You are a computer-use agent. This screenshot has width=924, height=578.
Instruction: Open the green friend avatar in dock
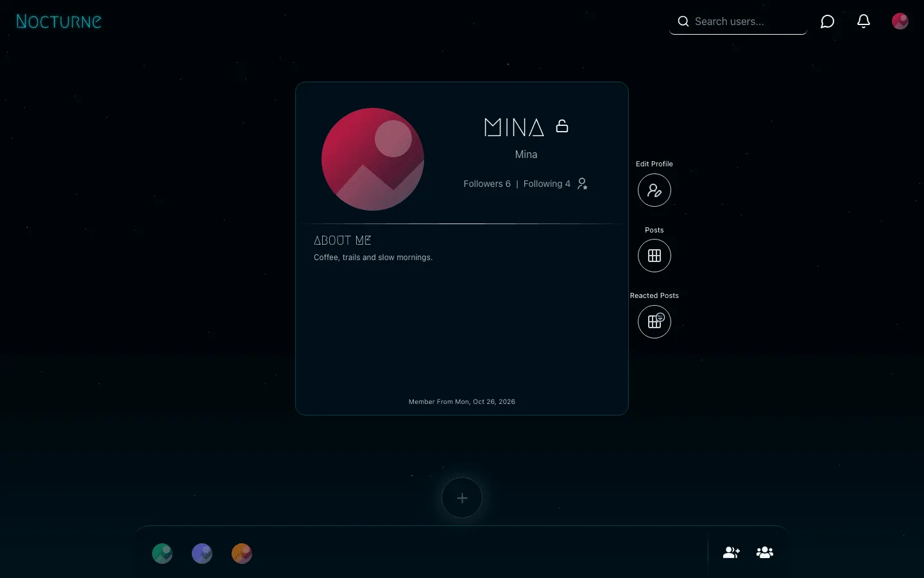[162, 554]
